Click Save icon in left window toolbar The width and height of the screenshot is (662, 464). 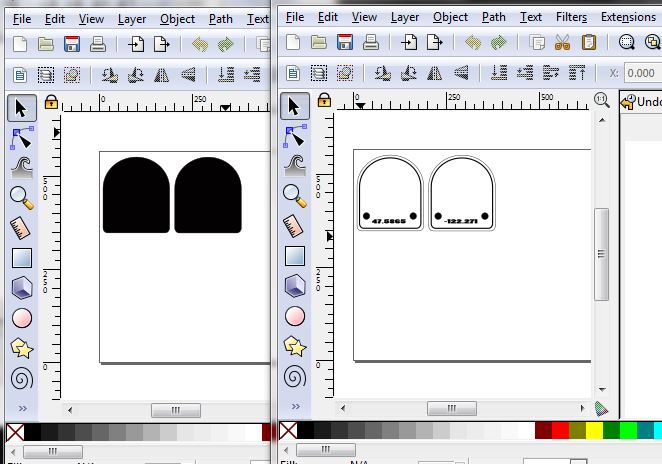(72, 43)
